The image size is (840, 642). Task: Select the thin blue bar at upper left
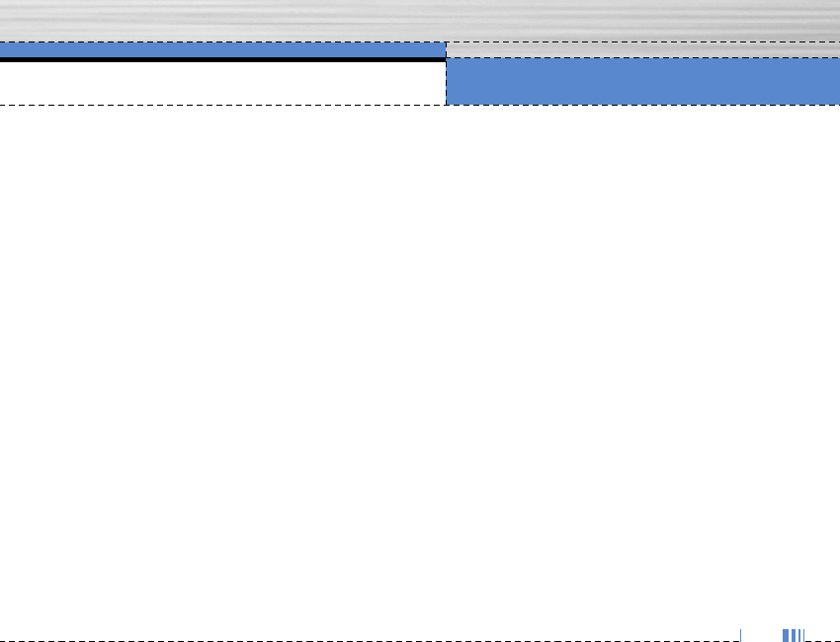[223, 49]
